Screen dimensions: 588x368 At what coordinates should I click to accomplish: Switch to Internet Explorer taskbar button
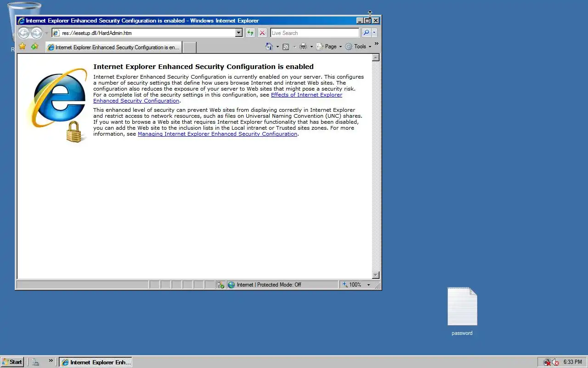coord(96,362)
